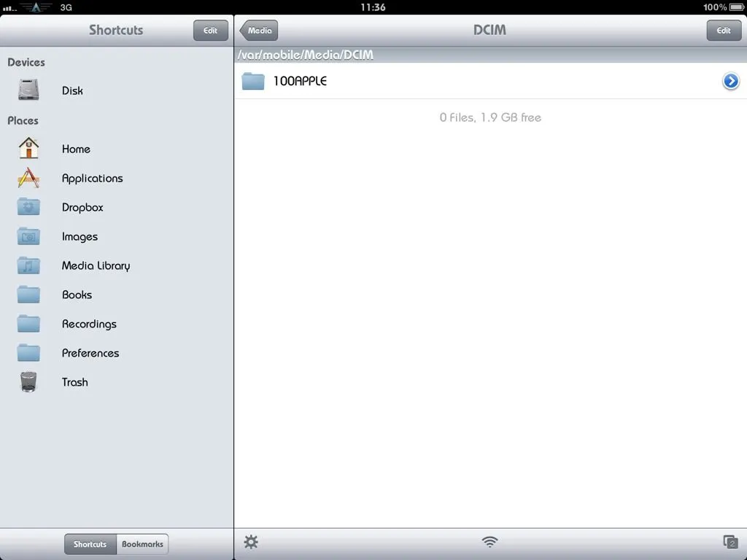The width and height of the screenshot is (747, 560).
Task: Select Preferences in the Places list
Action: (90, 353)
